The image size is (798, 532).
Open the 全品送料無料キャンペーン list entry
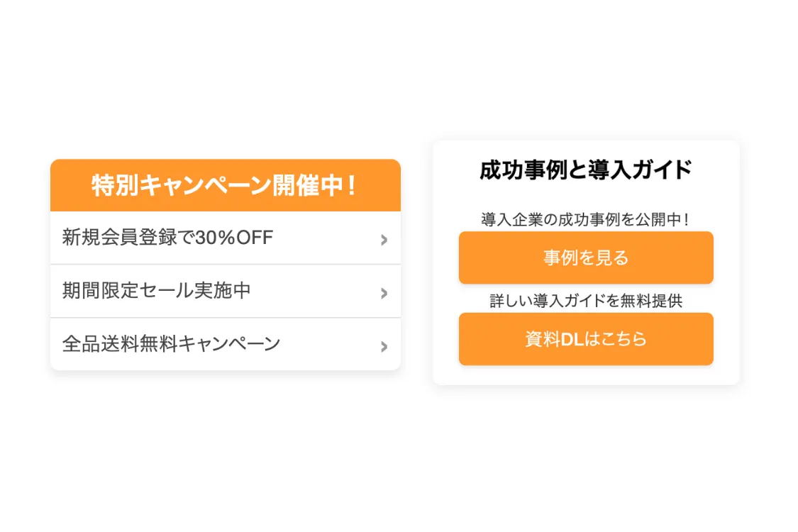(213, 345)
